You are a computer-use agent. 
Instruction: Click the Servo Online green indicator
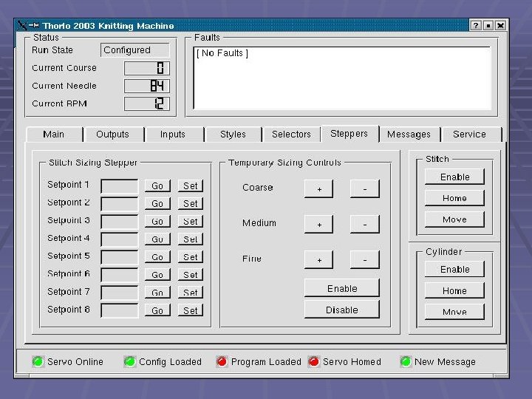click(38, 361)
